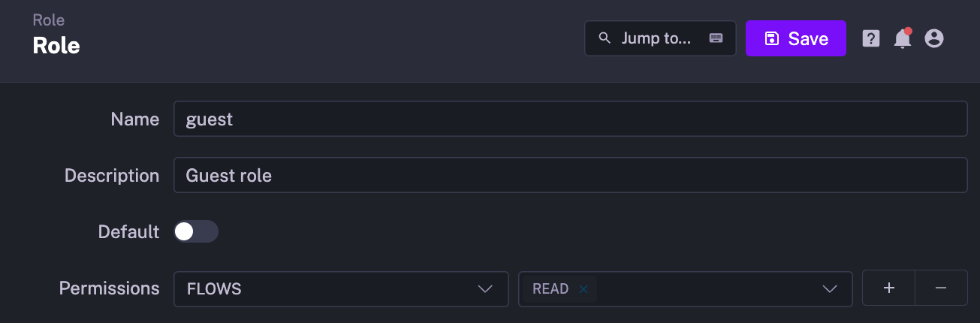Viewport: 980px width, 323px height.
Task: Click the floppy disk icon on Save
Action: pyautogui.click(x=771, y=38)
